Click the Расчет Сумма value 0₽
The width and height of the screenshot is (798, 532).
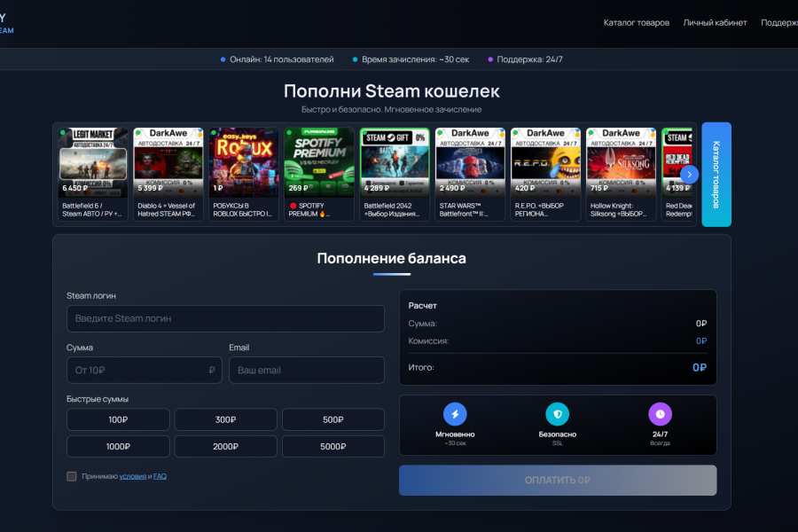click(x=701, y=324)
